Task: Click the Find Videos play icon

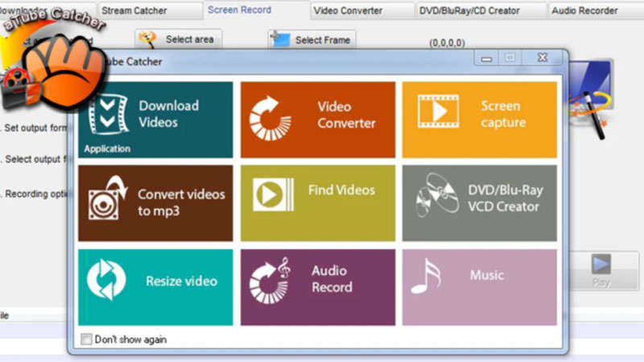Action: [273, 195]
